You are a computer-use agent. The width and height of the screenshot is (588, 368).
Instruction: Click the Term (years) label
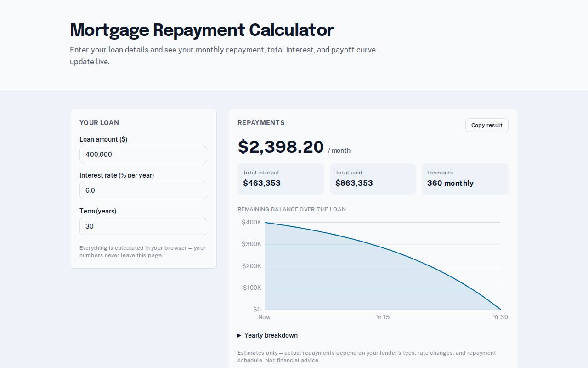(x=98, y=211)
